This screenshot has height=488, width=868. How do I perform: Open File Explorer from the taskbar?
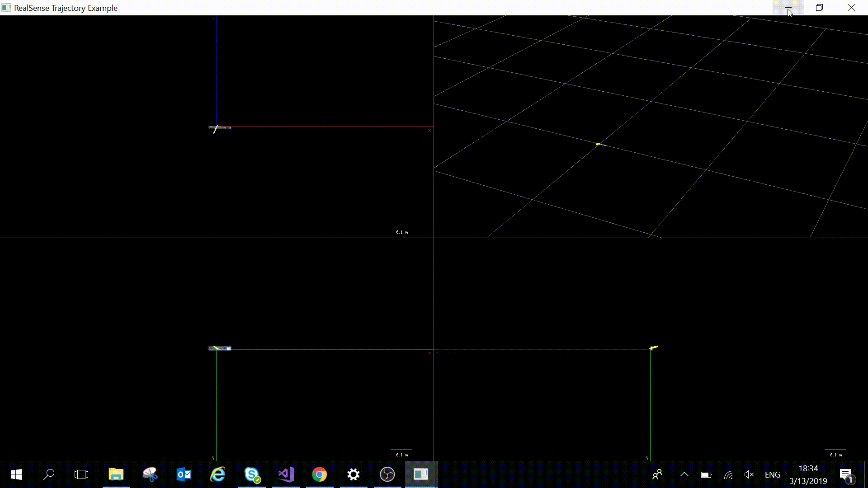[x=116, y=474]
